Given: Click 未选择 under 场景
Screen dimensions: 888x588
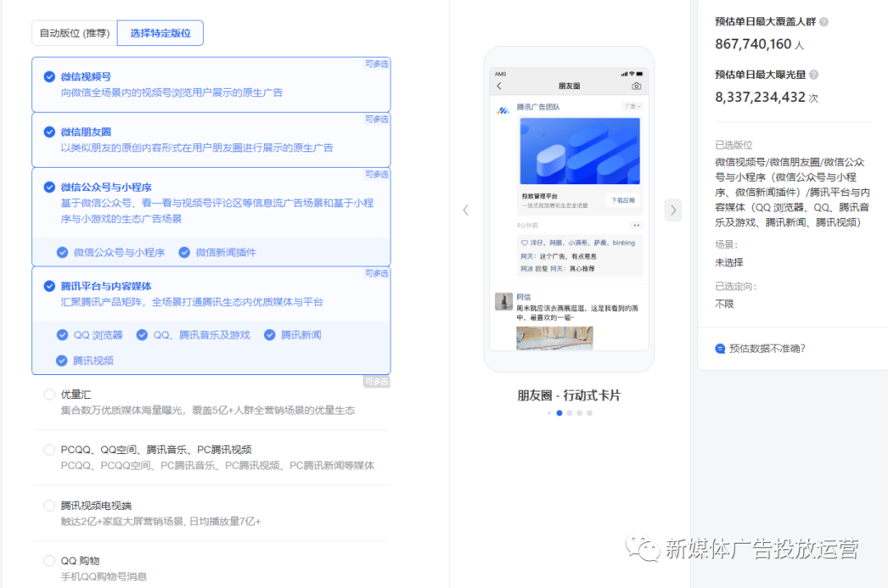Looking at the screenshot, I should (x=728, y=263).
